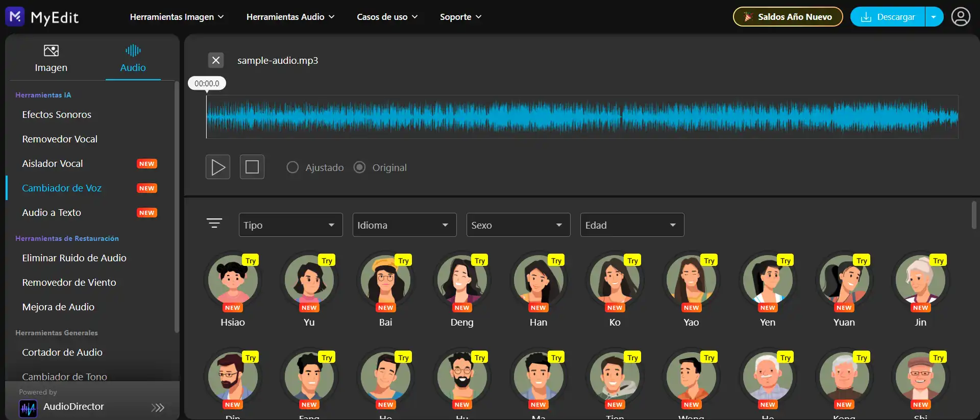Switch to the Imagen tab
This screenshot has height=420, width=980.
51,58
